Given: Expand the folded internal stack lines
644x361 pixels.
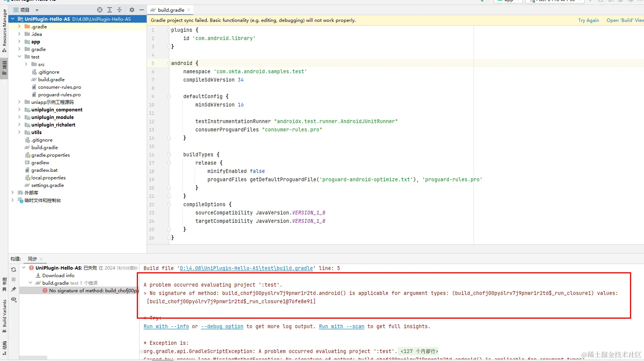Looking at the screenshot, I should [141, 351].
